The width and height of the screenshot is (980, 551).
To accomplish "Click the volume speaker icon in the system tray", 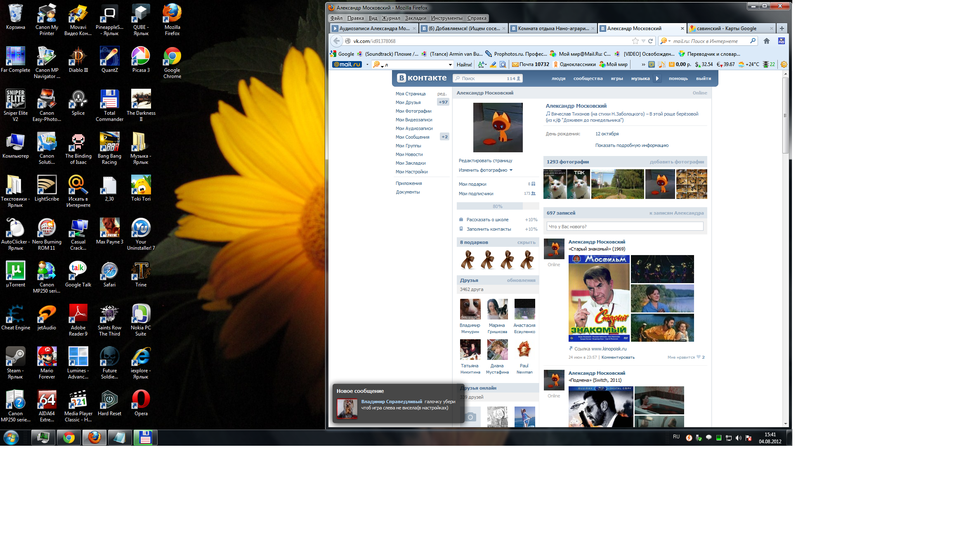I will pyautogui.click(x=739, y=438).
